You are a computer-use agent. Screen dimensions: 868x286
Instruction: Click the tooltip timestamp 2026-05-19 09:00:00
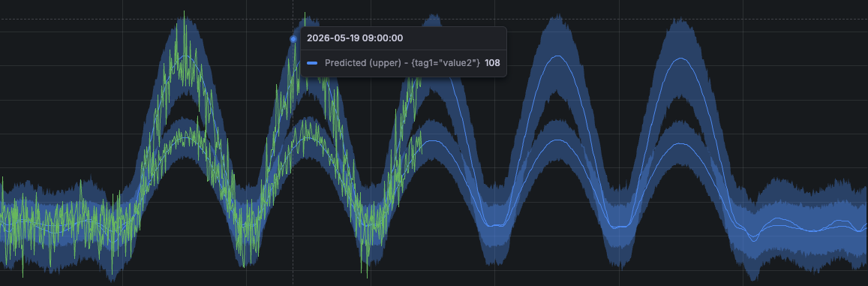tap(355, 38)
